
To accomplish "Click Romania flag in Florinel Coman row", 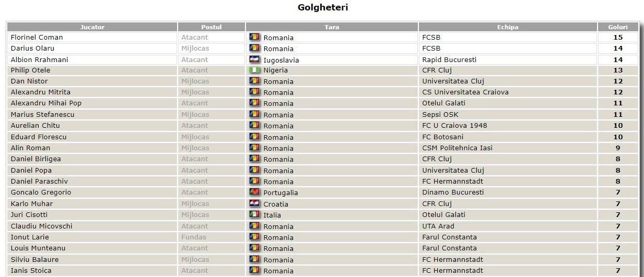I will coord(255,37).
